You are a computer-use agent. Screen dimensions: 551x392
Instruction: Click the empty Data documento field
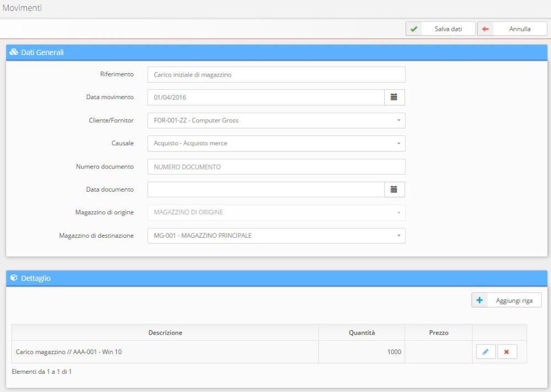point(266,190)
